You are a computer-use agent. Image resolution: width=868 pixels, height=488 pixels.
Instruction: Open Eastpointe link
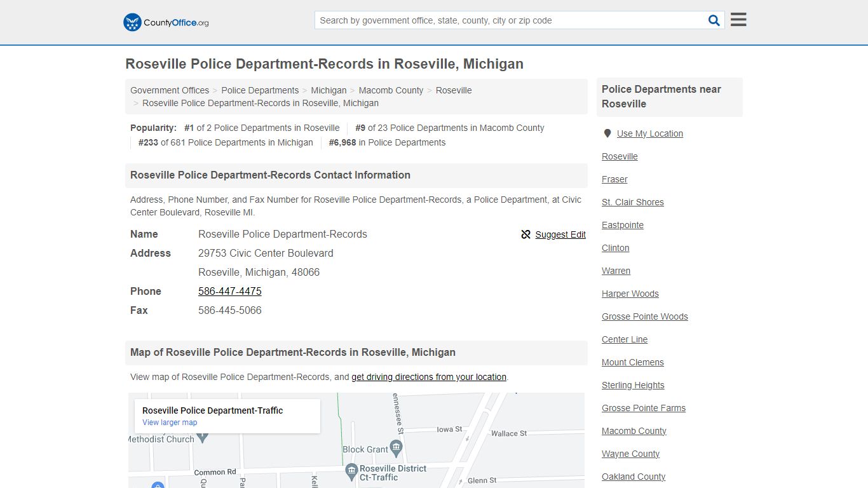[x=623, y=225]
